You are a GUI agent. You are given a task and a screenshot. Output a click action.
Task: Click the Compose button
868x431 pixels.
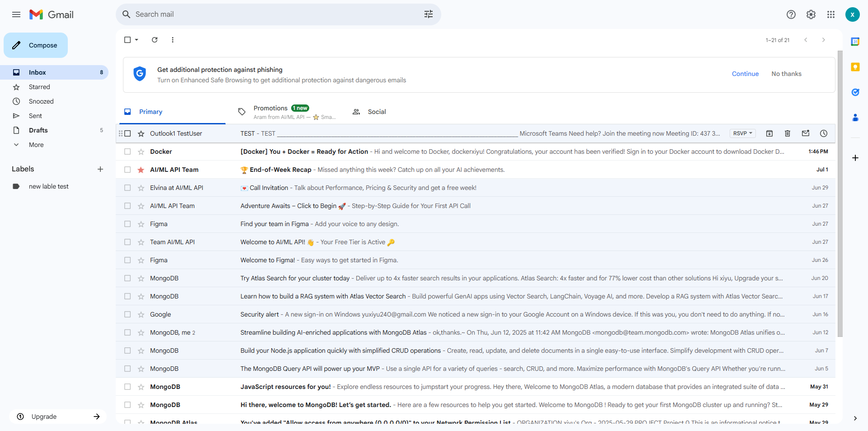[x=36, y=45]
